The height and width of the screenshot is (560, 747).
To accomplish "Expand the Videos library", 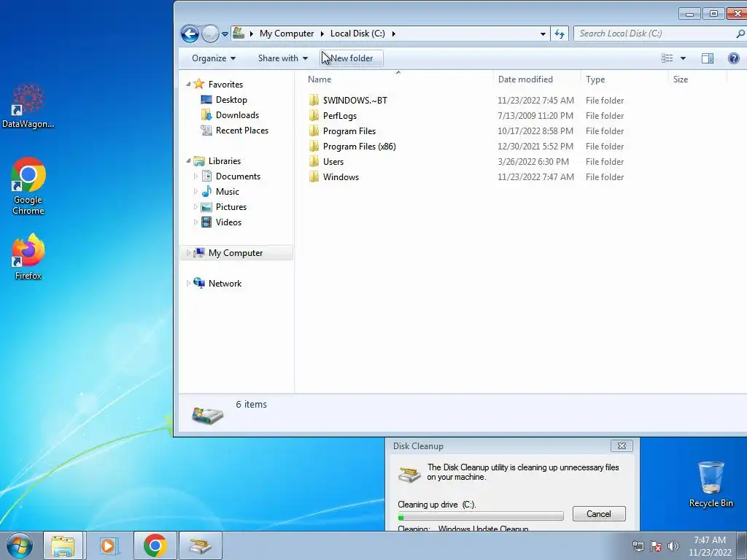I will (x=196, y=222).
